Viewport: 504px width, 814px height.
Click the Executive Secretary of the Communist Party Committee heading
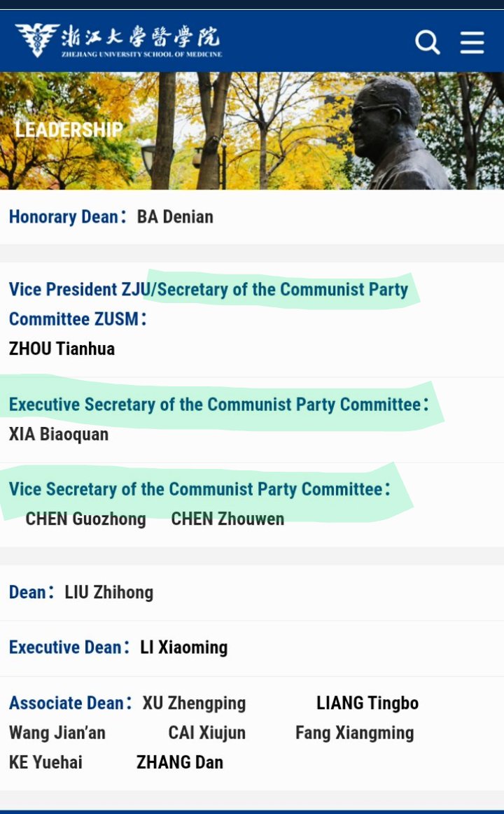[x=218, y=405]
